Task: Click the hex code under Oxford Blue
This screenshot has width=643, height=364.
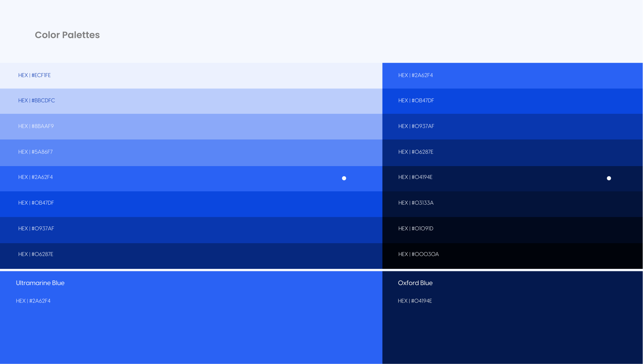Action: tap(415, 301)
